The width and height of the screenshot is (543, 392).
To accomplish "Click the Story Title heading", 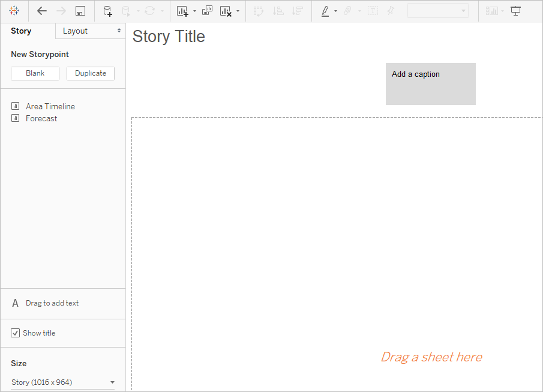I will pyautogui.click(x=169, y=37).
